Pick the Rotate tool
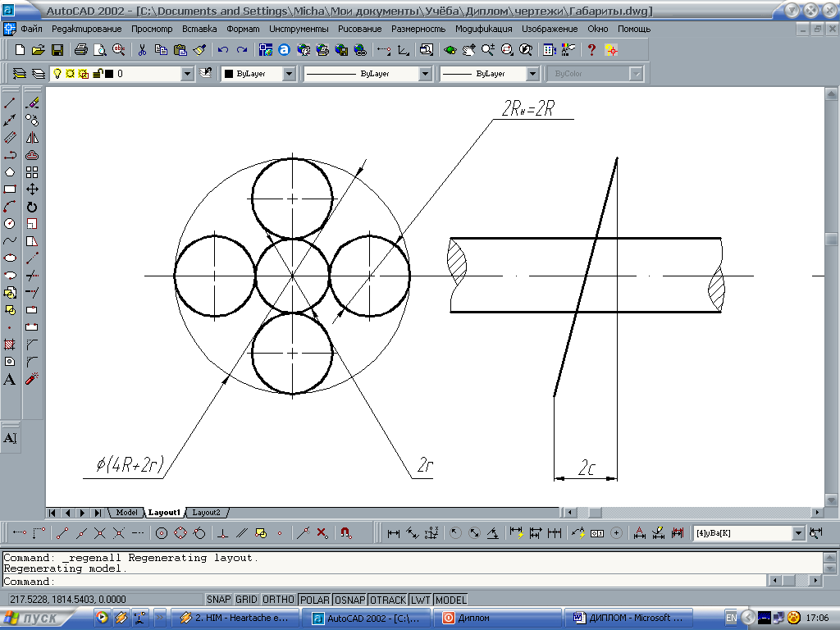The height and width of the screenshot is (630, 840). point(32,207)
